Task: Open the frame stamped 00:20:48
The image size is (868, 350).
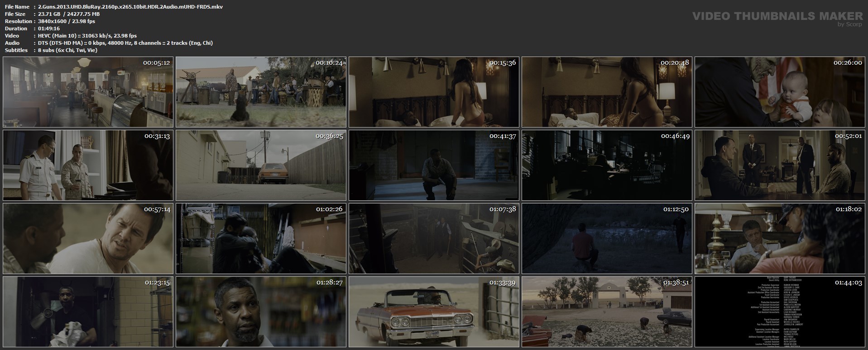Action: (607, 92)
